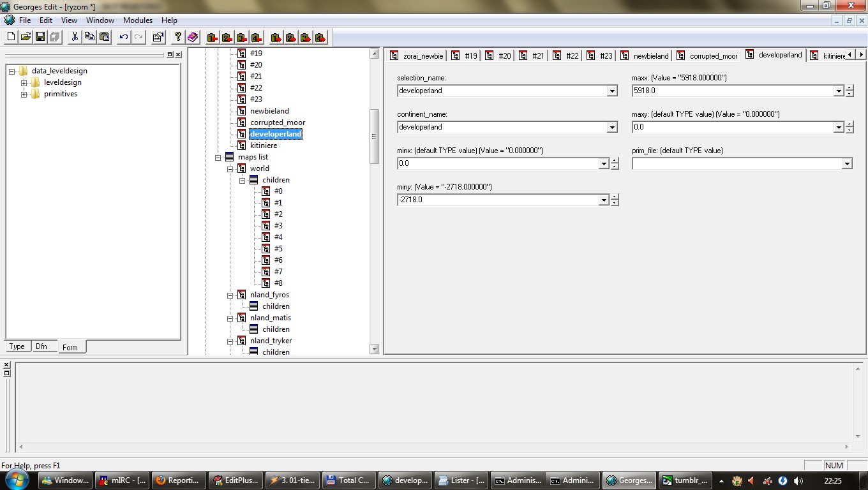The image size is (868, 490).
Task: Open the selection_name dropdown
Action: pos(612,91)
